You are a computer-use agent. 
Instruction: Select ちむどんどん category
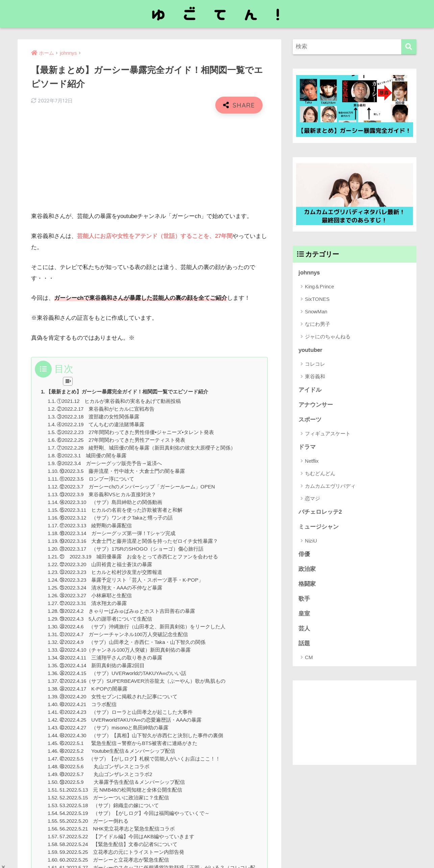point(320,474)
